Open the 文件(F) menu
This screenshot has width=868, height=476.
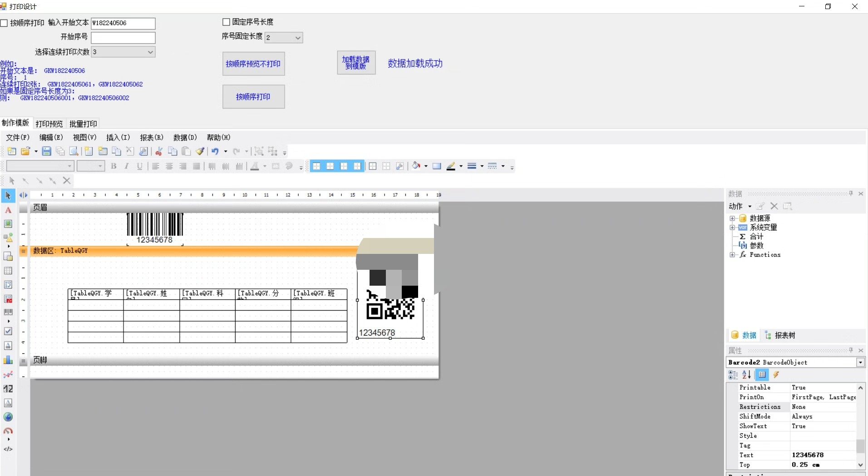coord(18,138)
